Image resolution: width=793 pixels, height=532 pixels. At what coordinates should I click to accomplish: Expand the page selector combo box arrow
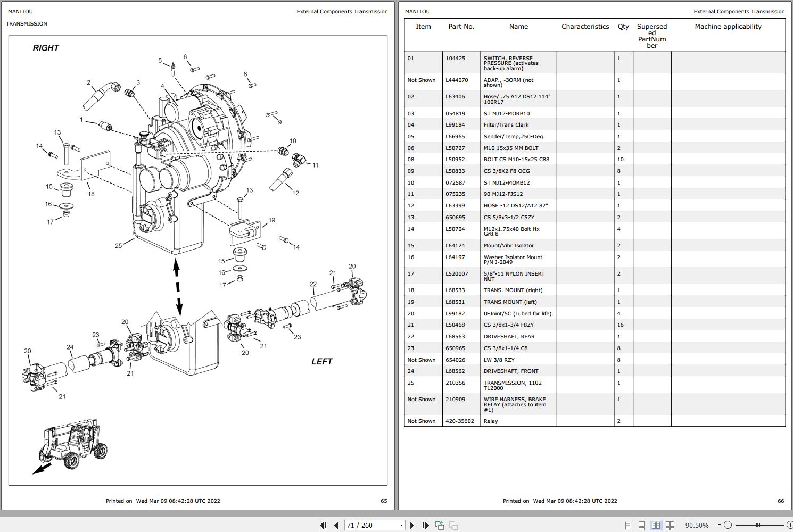403,525
